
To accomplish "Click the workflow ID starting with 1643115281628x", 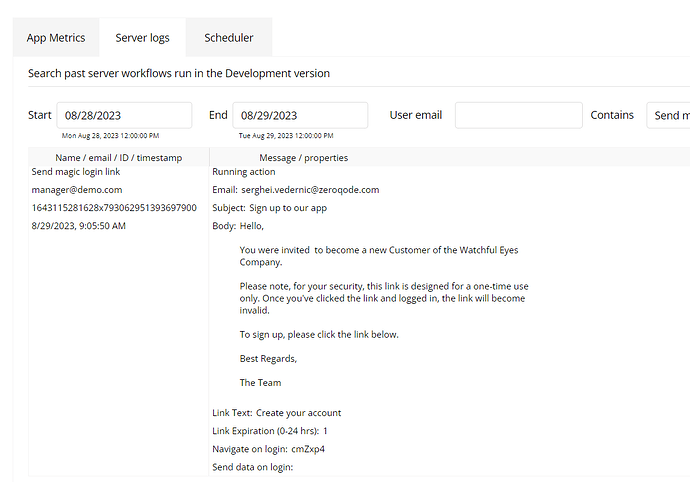I will (114, 208).
